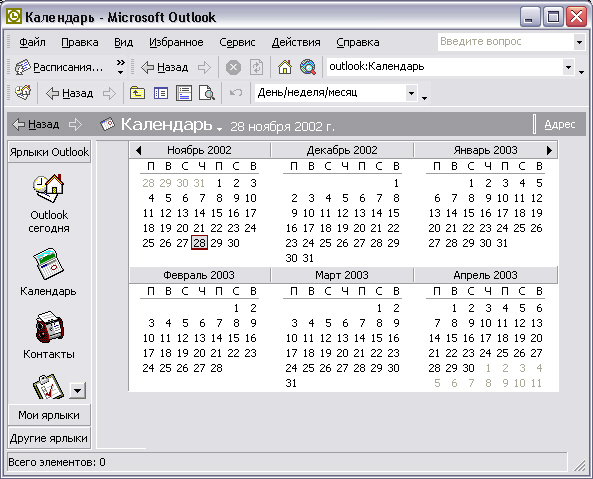Switch to Мои ярлыки group
The width and height of the screenshot is (593, 479).
point(49,415)
